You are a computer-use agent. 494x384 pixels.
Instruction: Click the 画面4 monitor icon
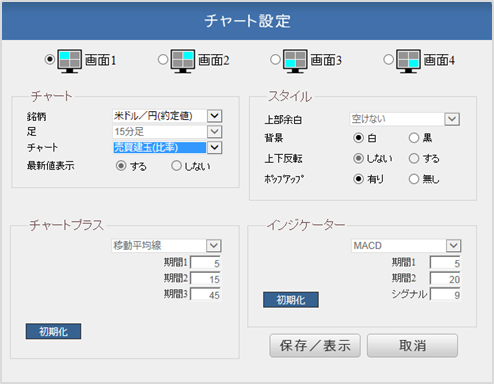point(408,61)
